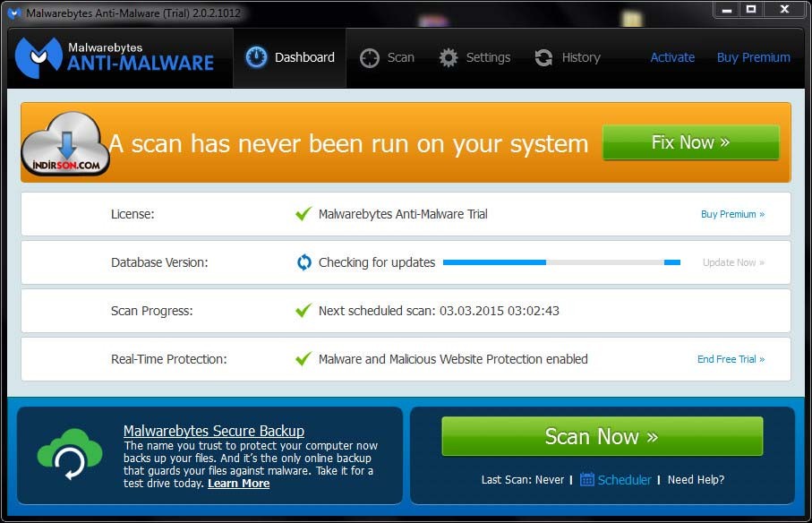Click the 'License:' label

click(132, 214)
